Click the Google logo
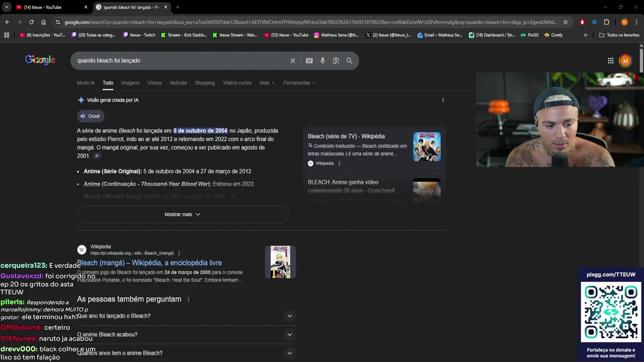 40,60
